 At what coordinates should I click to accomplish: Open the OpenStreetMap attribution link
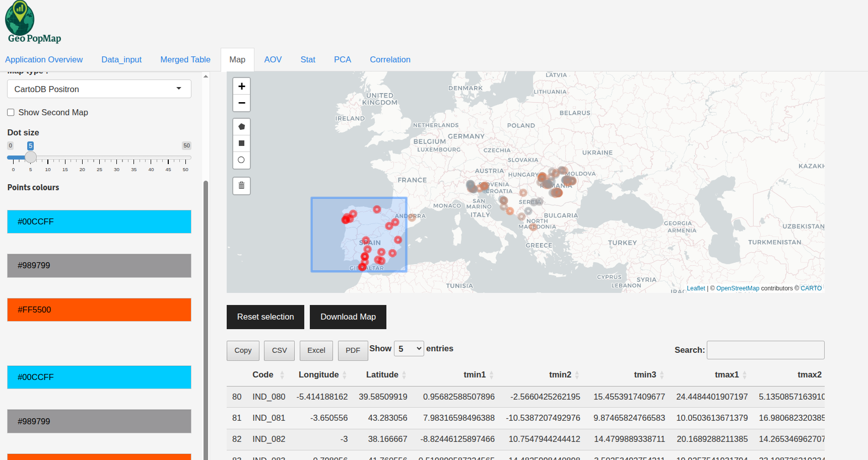tap(738, 288)
